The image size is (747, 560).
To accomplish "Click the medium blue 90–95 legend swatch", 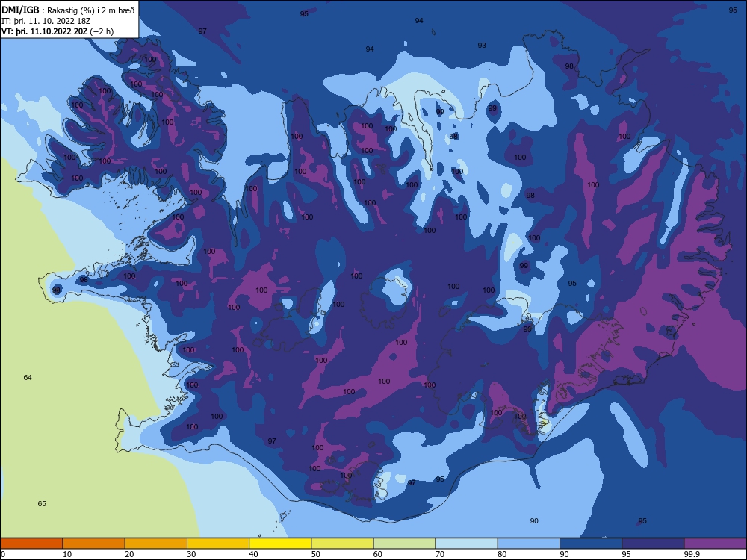I will click(591, 544).
